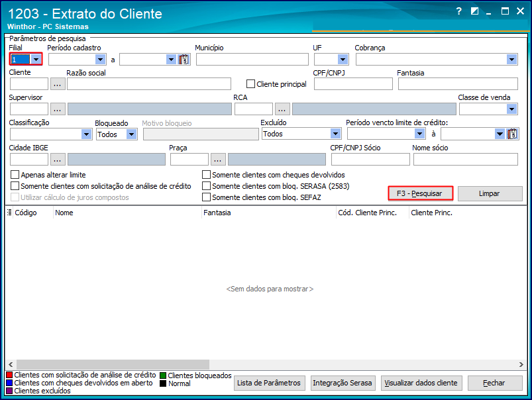Sort by Nome column header
532x400 pixels.
pyautogui.click(x=127, y=213)
